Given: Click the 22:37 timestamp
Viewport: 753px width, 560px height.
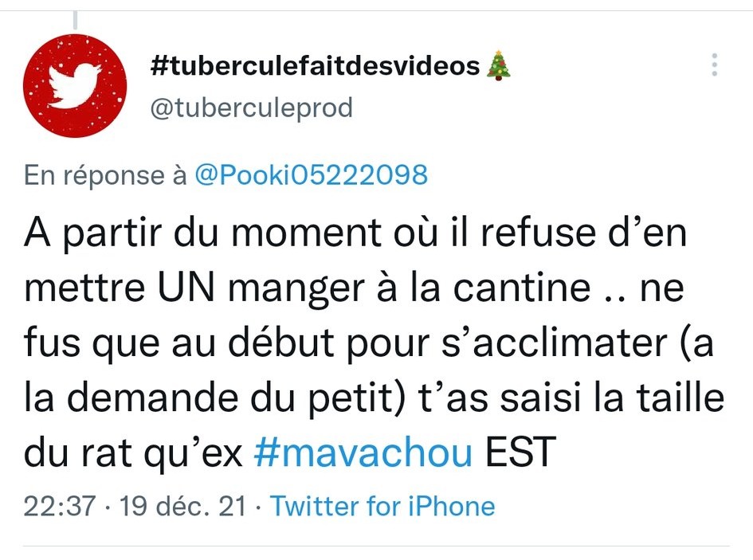Looking at the screenshot, I should 60,506.
